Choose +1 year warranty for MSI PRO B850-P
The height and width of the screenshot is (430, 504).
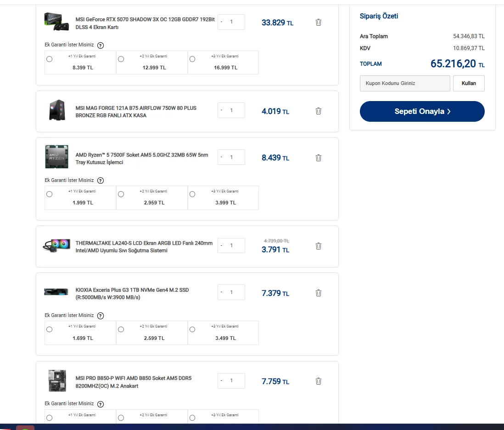tap(49, 418)
